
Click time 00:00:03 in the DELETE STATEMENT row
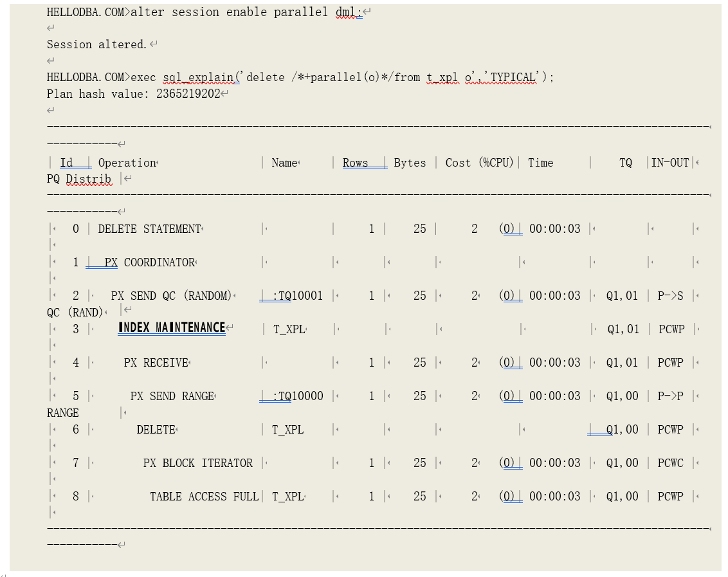(x=555, y=229)
